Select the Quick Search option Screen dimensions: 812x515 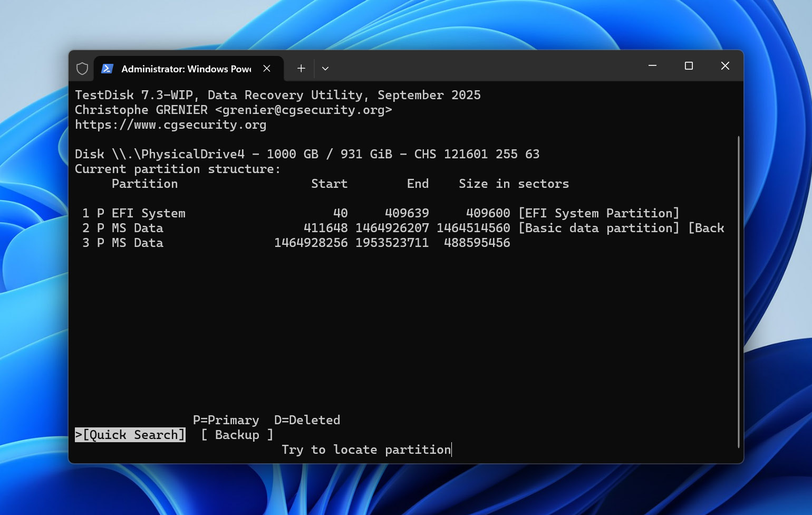coord(130,435)
